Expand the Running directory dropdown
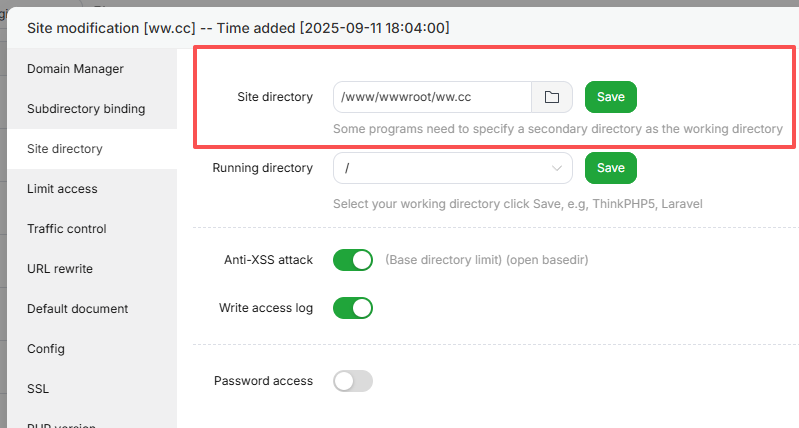The image size is (799, 428). (x=452, y=168)
